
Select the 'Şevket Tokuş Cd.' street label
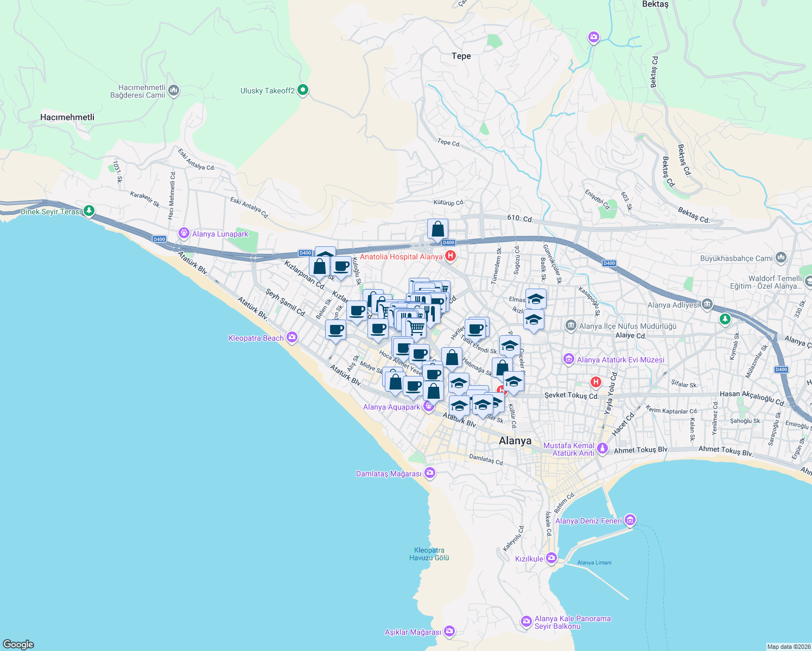coord(572,395)
